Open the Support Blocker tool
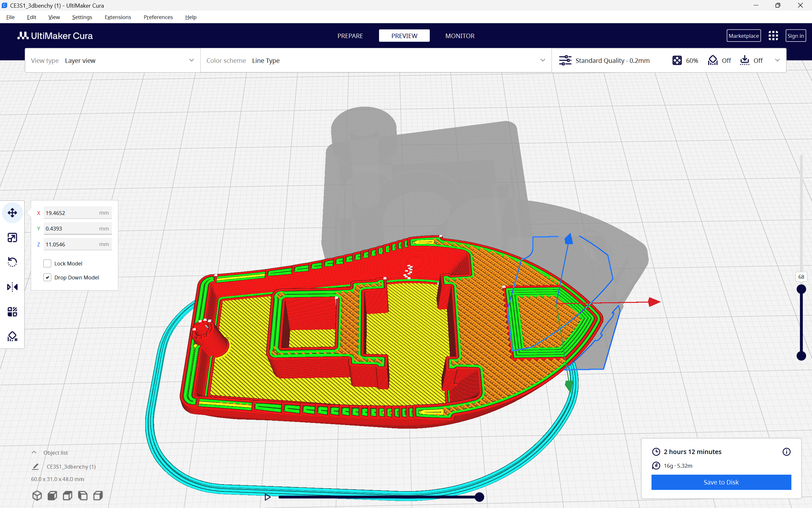The image size is (812, 508). coord(12,336)
